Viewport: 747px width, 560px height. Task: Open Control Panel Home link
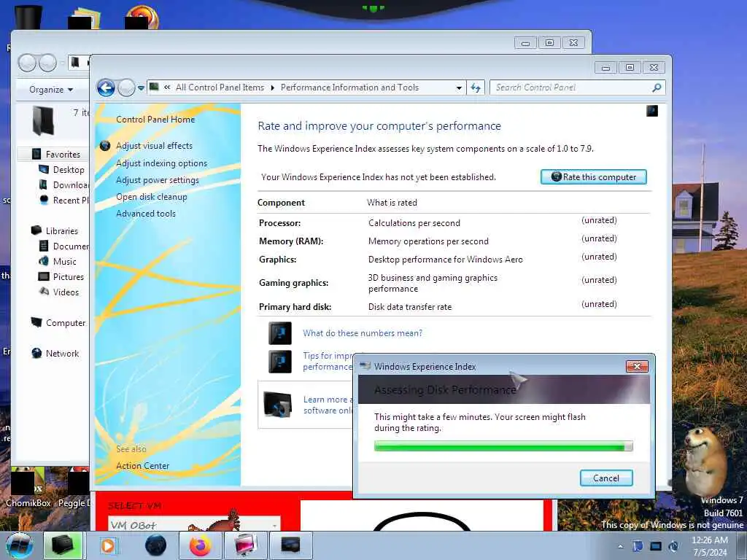pyautogui.click(x=155, y=120)
